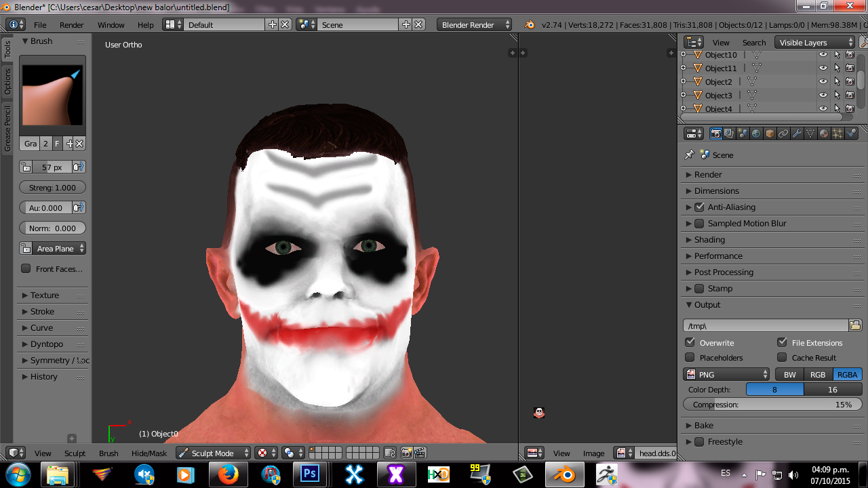The width and height of the screenshot is (868, 488).
Task: Open the Object properties tab (cube icon)
Action: [x=770, y=134]
